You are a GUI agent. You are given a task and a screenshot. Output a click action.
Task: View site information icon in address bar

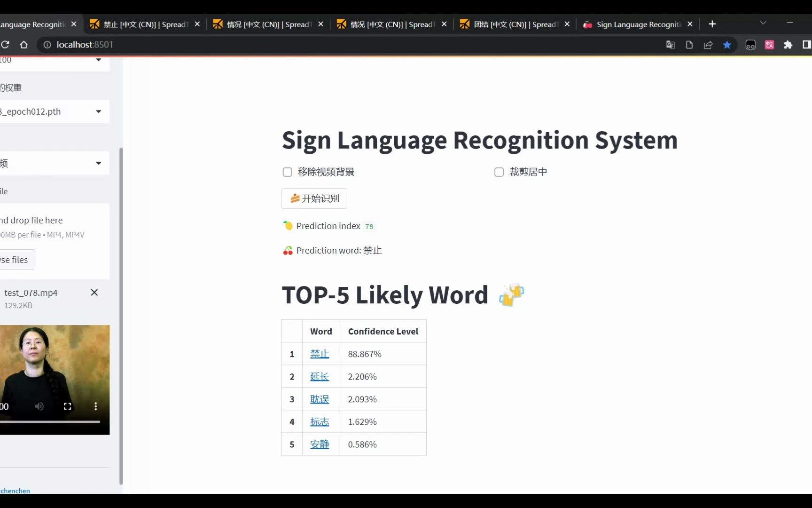pos(47,45)
